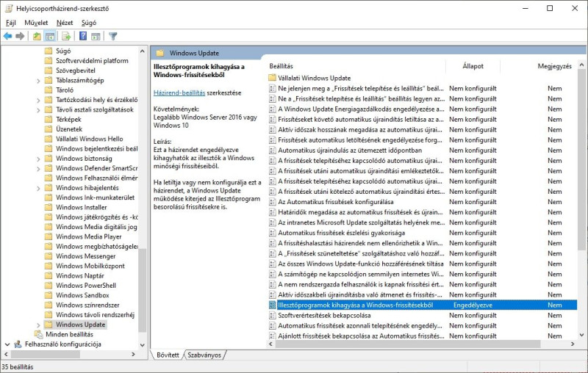Open the Súgó menu

coord(89,23)
